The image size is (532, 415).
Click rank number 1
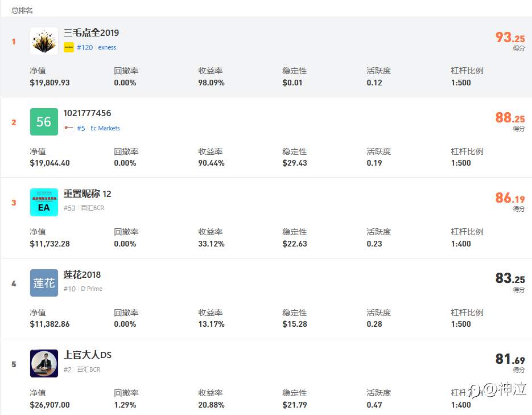pos(14,42)
